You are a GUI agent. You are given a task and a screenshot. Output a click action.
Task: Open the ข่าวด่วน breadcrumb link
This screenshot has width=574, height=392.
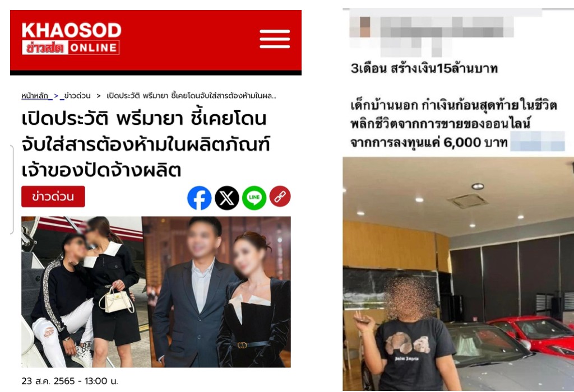tap(77, 96)
